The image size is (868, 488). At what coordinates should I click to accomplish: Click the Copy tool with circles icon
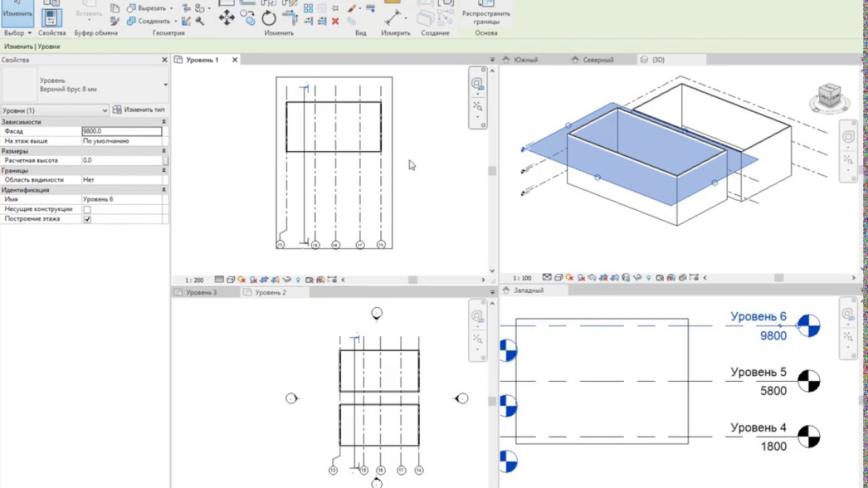point(248,18)
